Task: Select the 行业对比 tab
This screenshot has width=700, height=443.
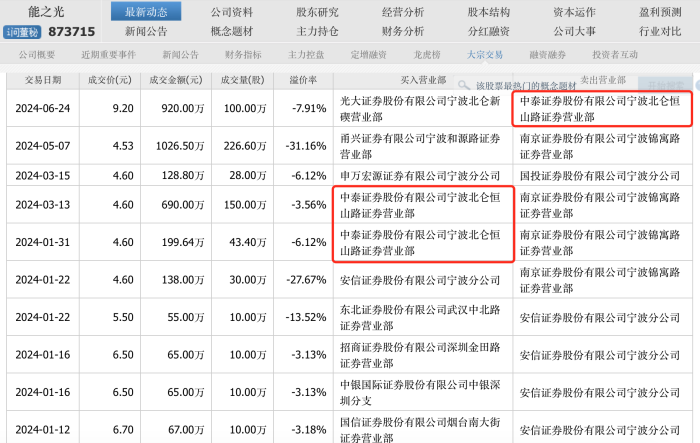Action: [x=658, y=31]
